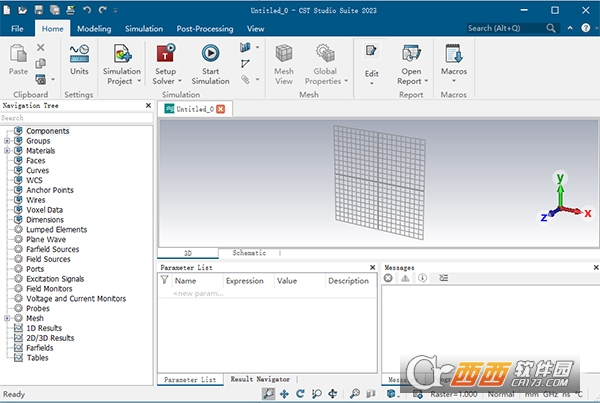Click the Copy icon in Clipboard group

point(41,63)
